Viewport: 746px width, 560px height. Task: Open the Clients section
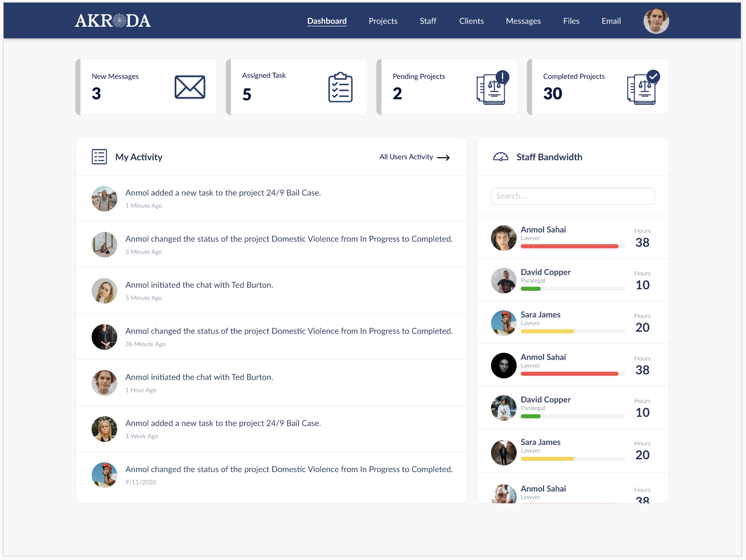tap(471, 21)
